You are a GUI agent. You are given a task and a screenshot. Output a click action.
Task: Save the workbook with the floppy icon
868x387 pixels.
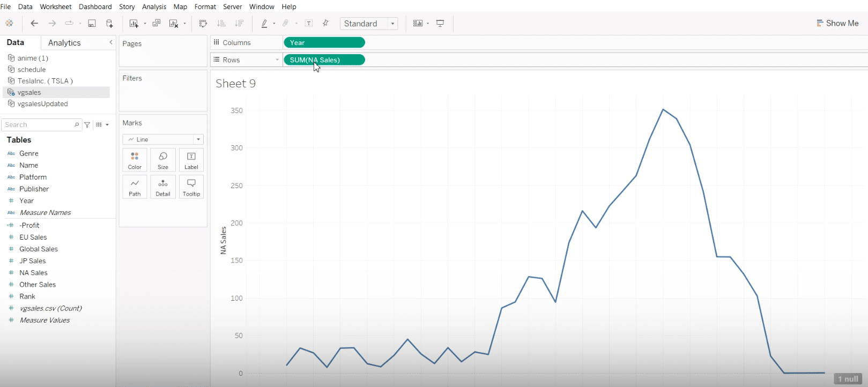[x=92, y=24]
